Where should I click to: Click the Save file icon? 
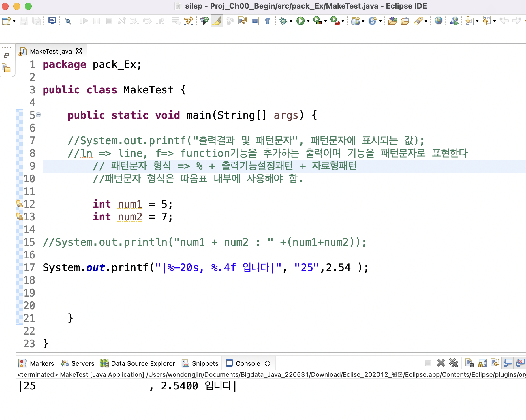point(24,21)
